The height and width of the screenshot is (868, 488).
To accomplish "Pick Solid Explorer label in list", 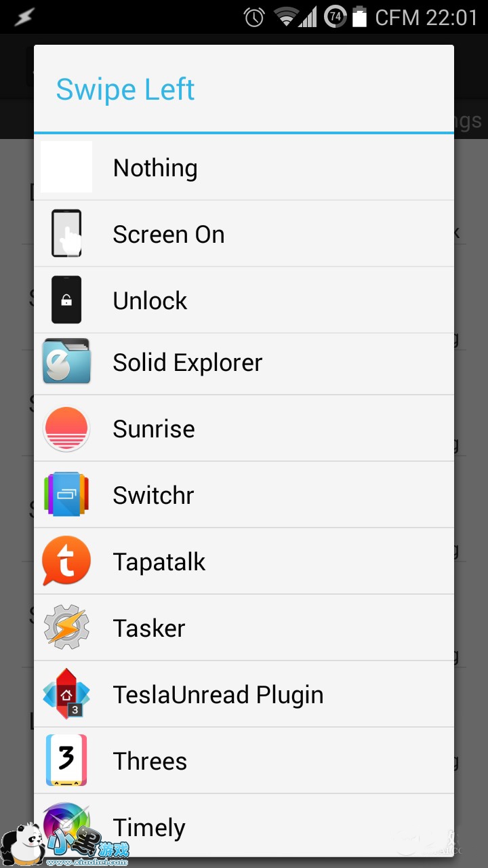I will pyautogui.click(x=188, y=363).
